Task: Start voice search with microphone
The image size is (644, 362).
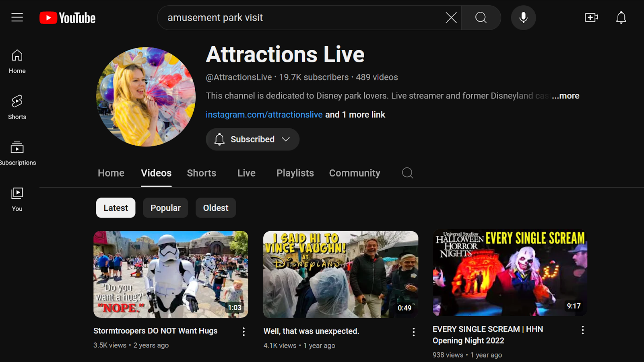Action: coord(523,18)
